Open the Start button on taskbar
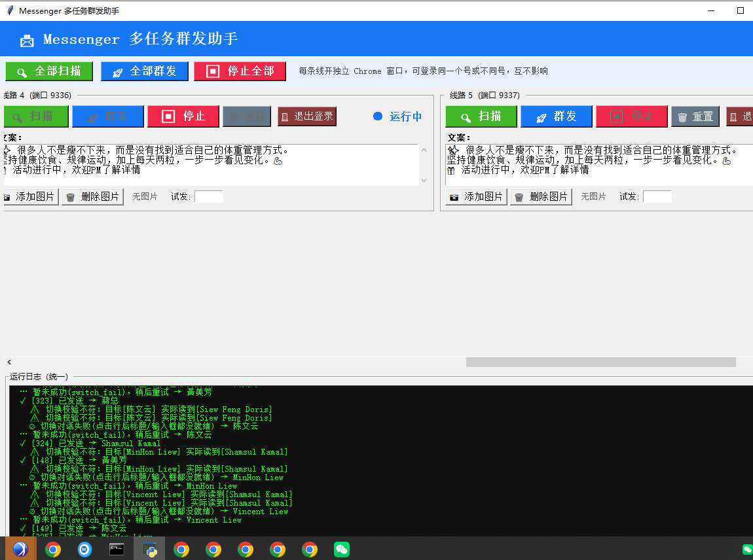The image size is (753, 560). tap(21, 550)
